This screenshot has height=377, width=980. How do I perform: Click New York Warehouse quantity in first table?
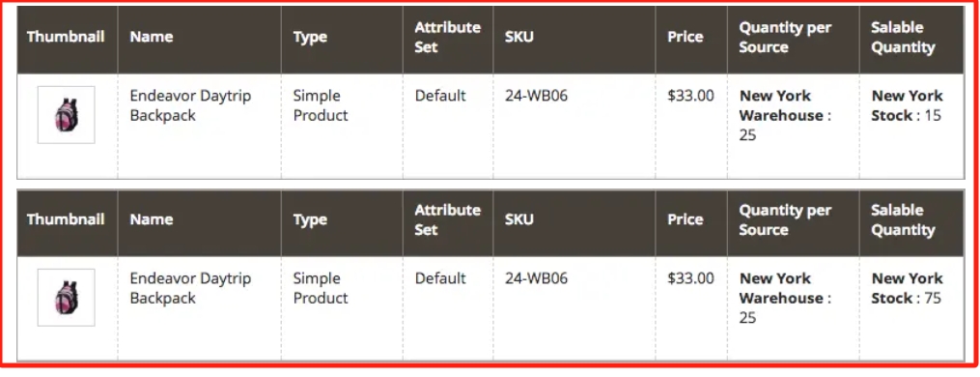785,115
